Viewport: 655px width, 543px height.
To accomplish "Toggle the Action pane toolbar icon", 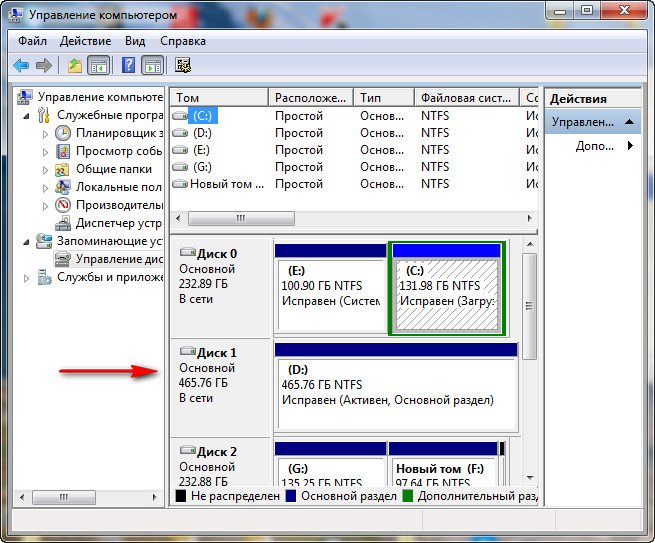I will point(152,66).
